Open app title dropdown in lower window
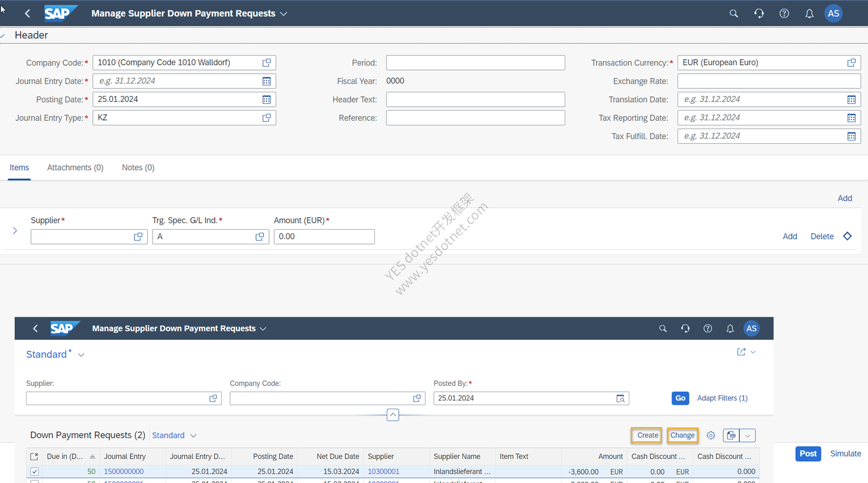This screenshot has width=868, height=483. pyautogui.click(x=263, y=329)
